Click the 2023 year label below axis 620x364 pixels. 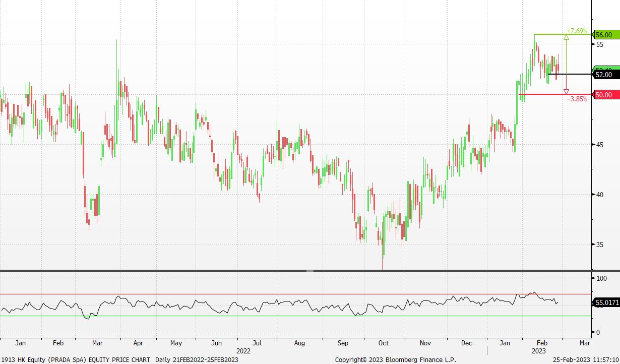coord(538,350)
